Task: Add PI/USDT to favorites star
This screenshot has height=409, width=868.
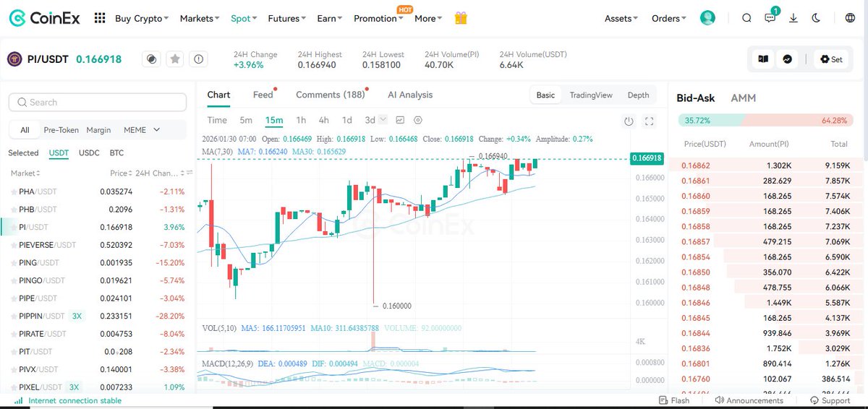Action: click(x=174, y=59)
